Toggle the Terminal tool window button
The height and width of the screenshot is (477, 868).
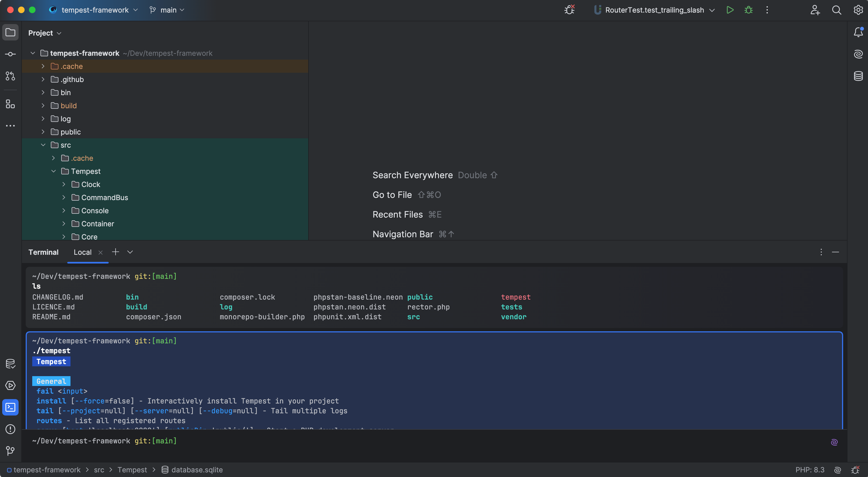[10, 407]
